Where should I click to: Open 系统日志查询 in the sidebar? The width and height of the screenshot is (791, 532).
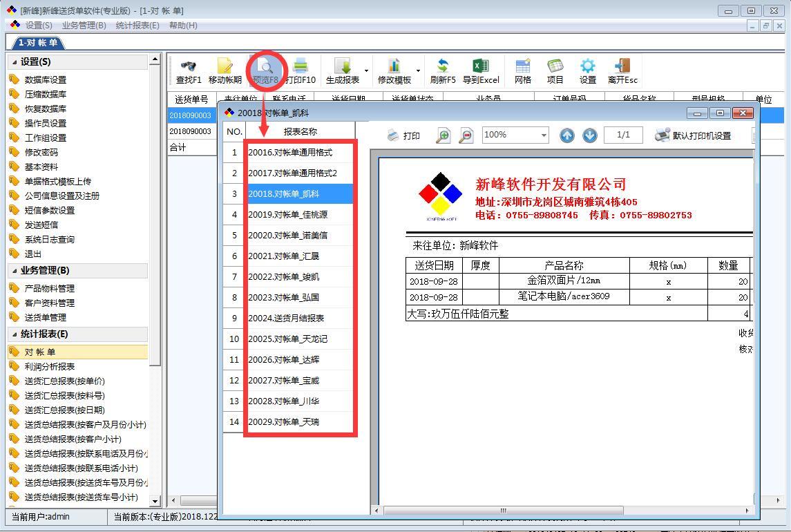coord(50,239)
